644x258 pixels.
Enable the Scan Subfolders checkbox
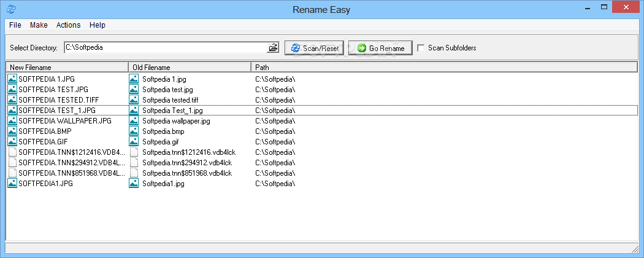pyautogui.click(x=421, y=48)
